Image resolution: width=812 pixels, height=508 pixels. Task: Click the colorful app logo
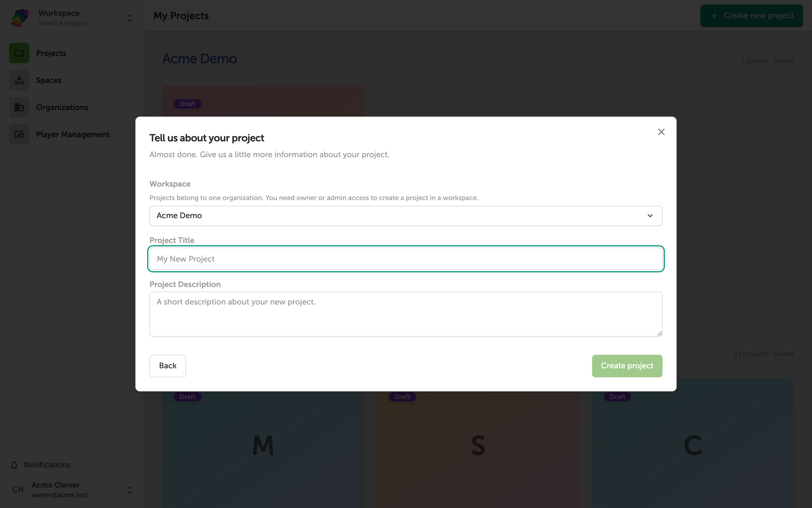(x=20, y=18)
